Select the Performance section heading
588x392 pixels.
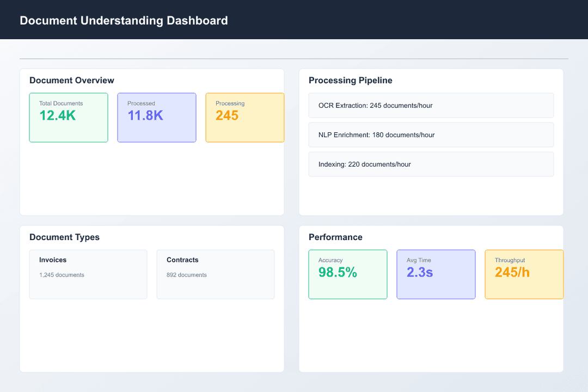pyautogui.click(x=335, y=237)
